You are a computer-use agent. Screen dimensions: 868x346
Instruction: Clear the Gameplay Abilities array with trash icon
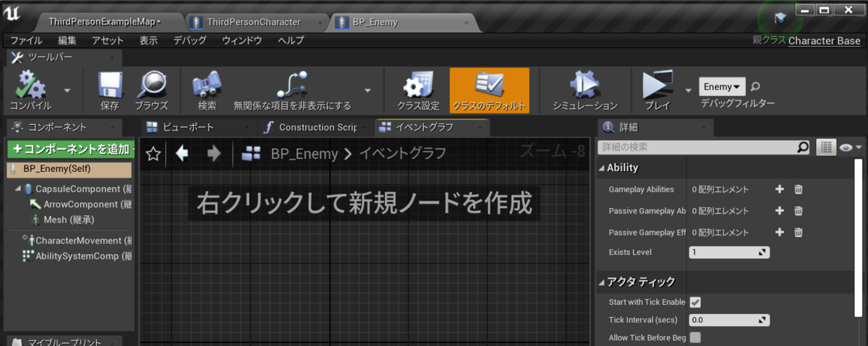pyautogui.click(x=799, y=189)
